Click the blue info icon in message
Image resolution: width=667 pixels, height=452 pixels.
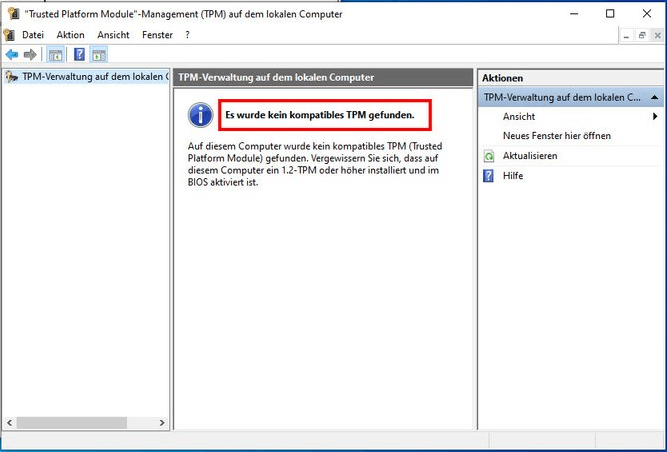coord(201,115)
